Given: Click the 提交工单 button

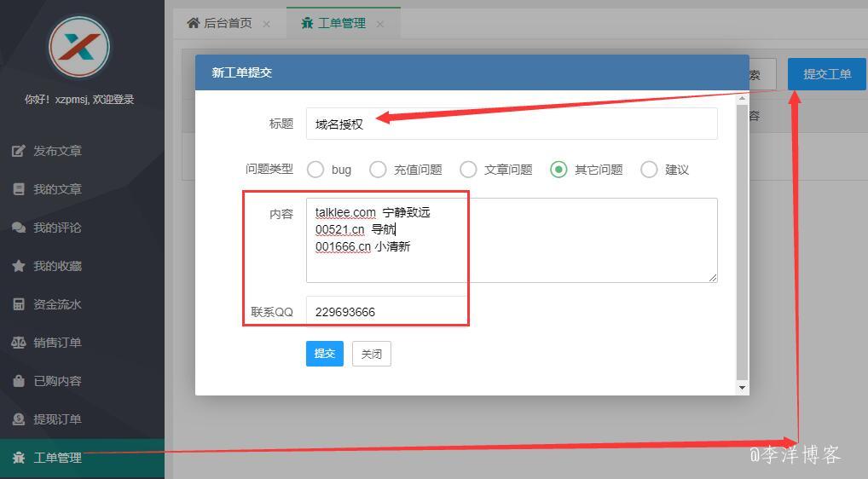Looking at the screenshot, I should point(826,74).
